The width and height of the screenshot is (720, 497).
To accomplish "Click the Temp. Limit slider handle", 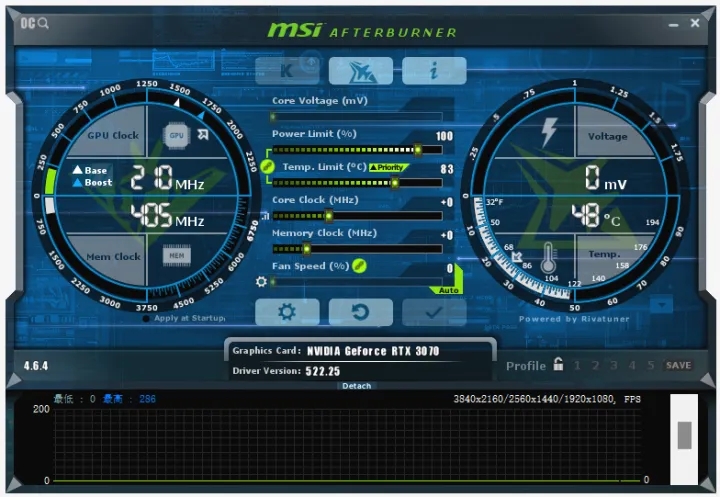I will [x=394, y=183].
